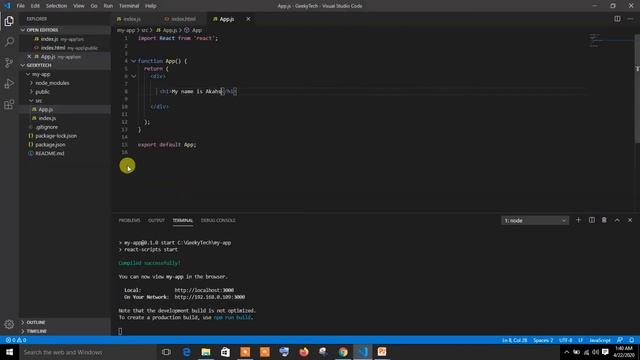Open the Explorer view in activity bar

tap(9, 21)
